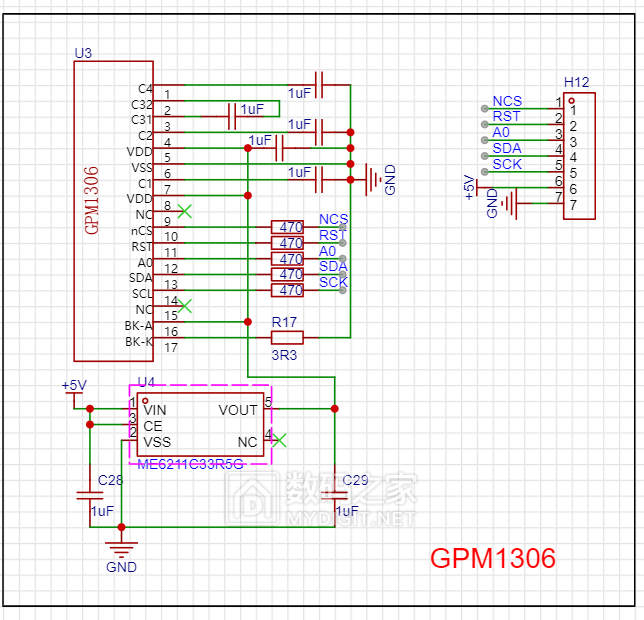
Task: Click the NCS net label after the 470 resistor
Action: [x=334, y=219]
